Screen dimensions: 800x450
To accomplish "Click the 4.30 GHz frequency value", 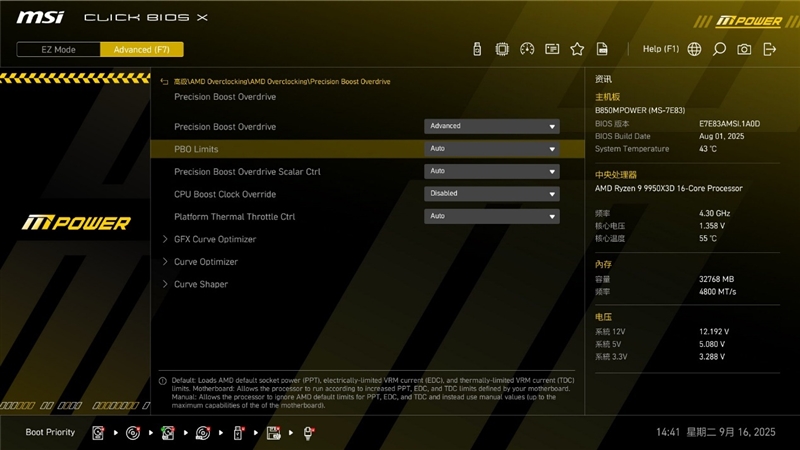I will [x=714, y=213].
